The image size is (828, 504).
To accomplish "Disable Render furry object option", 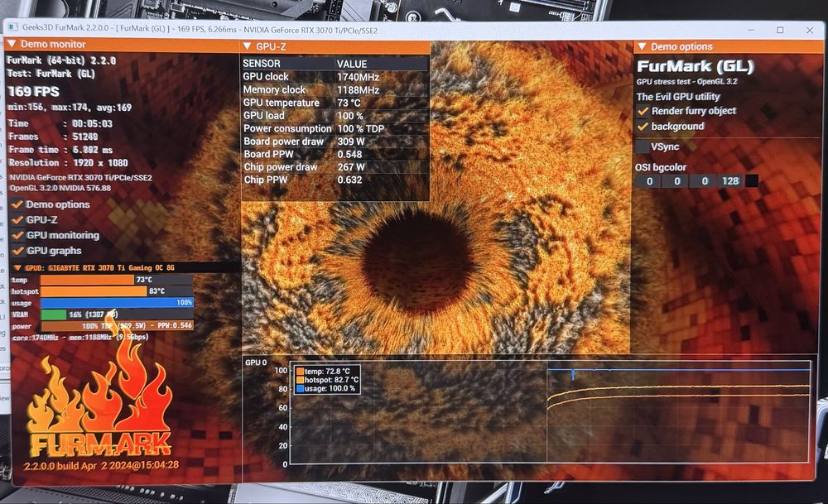I will [x=643, y=111].
